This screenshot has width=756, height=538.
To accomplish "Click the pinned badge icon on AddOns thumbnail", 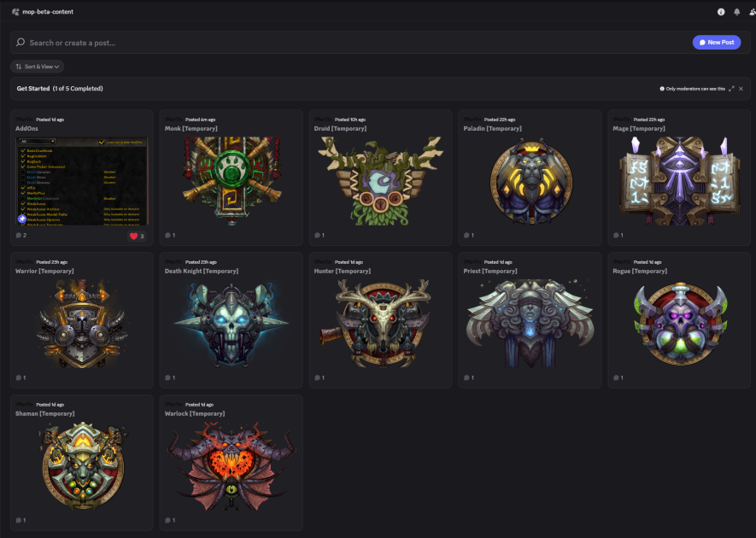I will point(21,219).
